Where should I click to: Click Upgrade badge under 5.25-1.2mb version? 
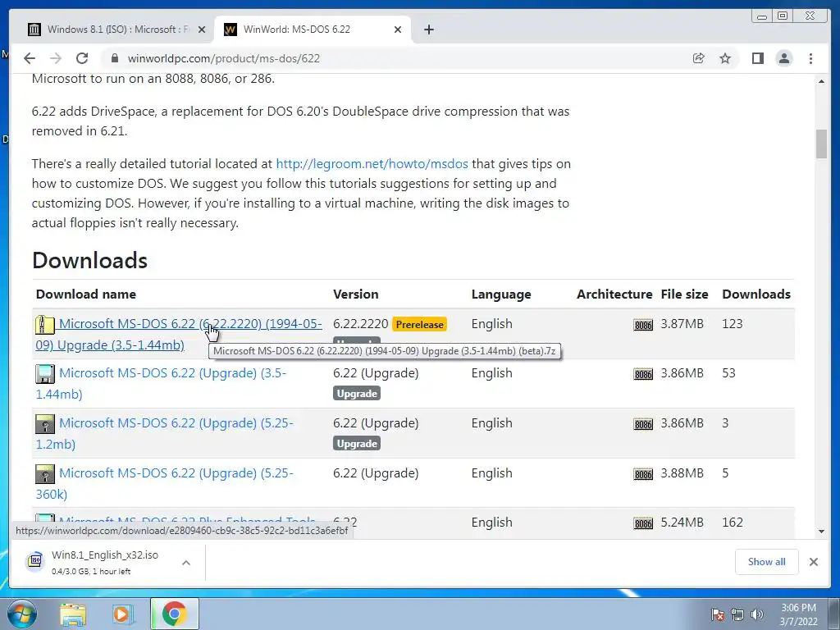[x=357, y=444]
